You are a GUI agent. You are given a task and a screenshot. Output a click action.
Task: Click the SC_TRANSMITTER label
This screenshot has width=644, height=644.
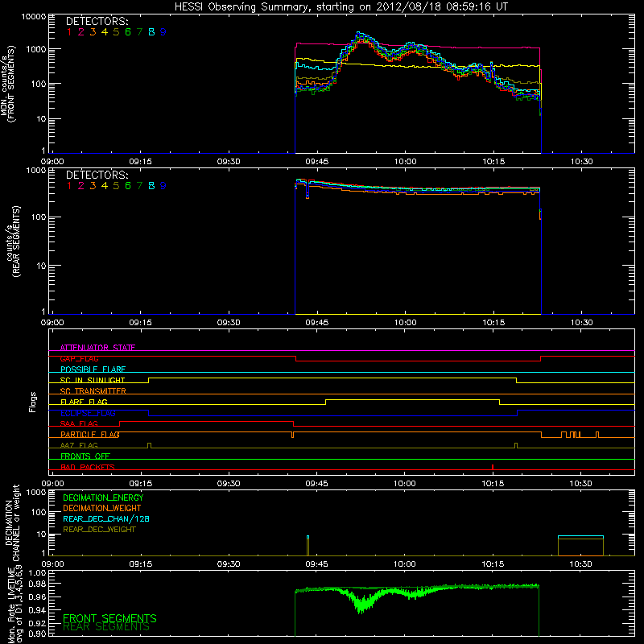93,391
